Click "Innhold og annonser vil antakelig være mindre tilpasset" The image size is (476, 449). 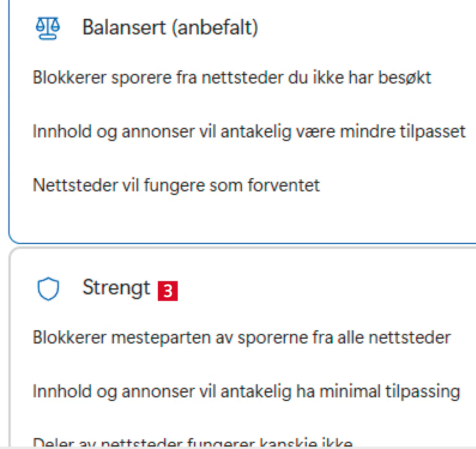click(249, 131)
